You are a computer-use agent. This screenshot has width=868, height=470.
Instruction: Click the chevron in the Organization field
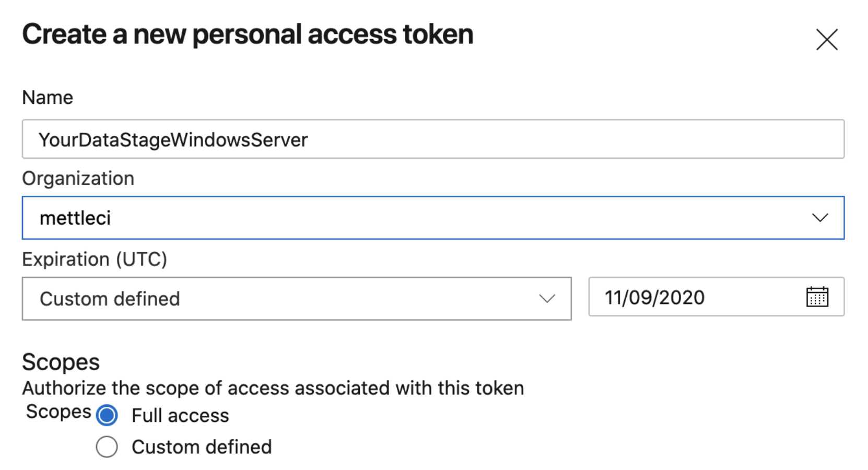pos(820,218)
